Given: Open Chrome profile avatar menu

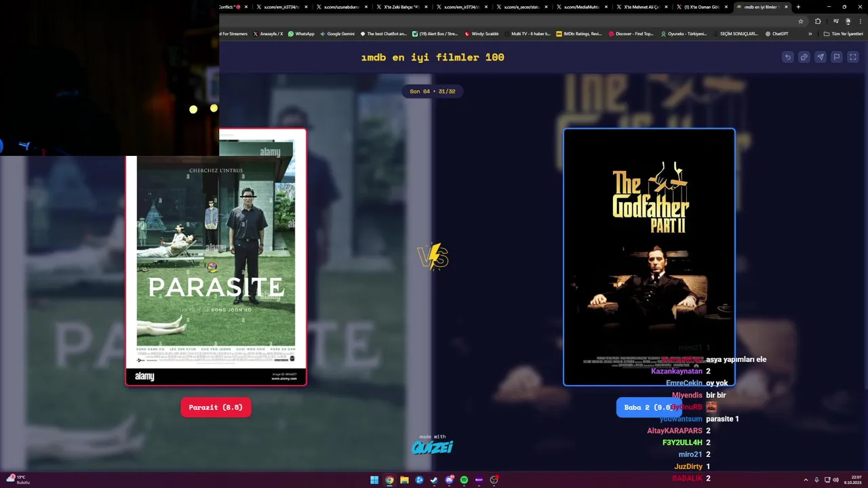Looking at the screenshot, I should click(848, 21).
